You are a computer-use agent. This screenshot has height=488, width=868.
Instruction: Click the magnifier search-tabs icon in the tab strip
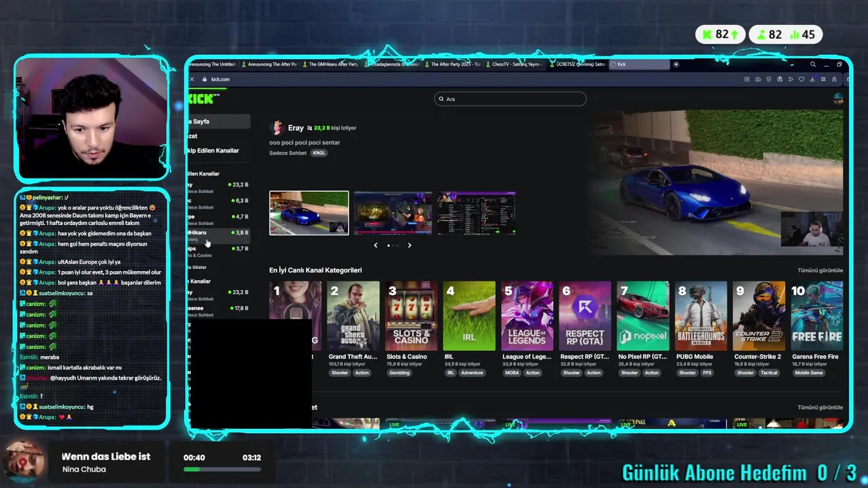(813, 64)
